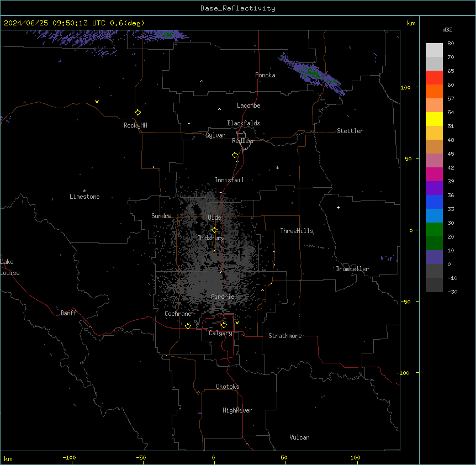
Task: Pick the red 60-65 dBZ legend swatch
Action: pos(434,77)
